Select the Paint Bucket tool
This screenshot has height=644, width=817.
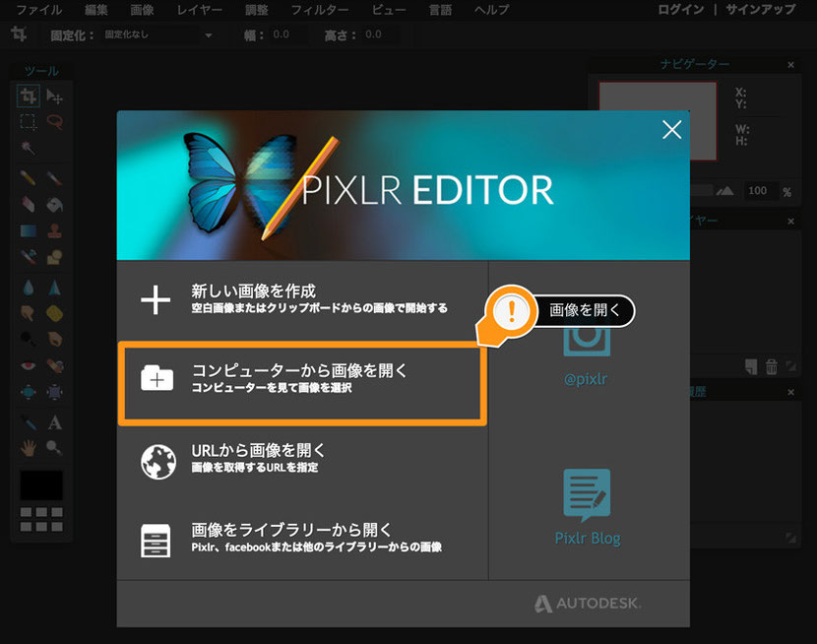pos(54,204)
